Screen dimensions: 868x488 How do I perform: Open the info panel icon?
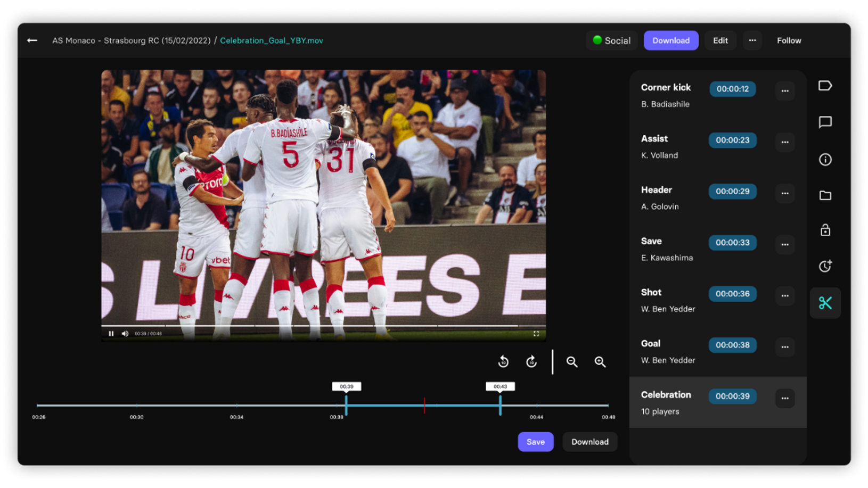click(825, 159)
